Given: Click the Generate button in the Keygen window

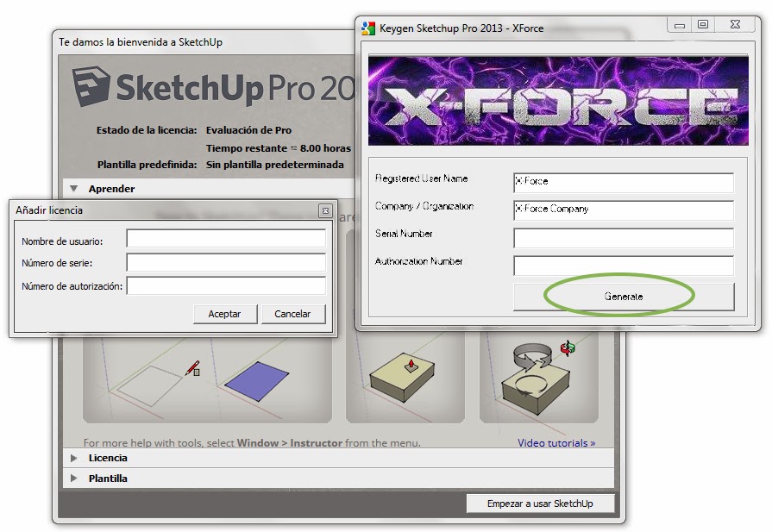Looking at the screenshot, I should [624, 297].
